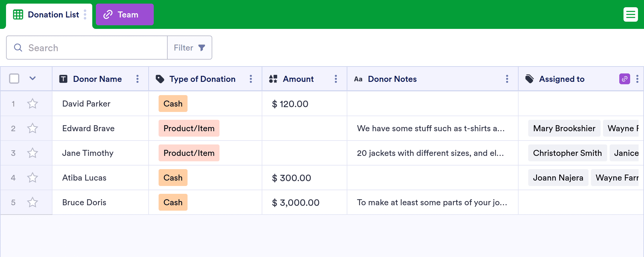Open Product/Item type dropdown for Edward Brave

click(x=189, y=128)
